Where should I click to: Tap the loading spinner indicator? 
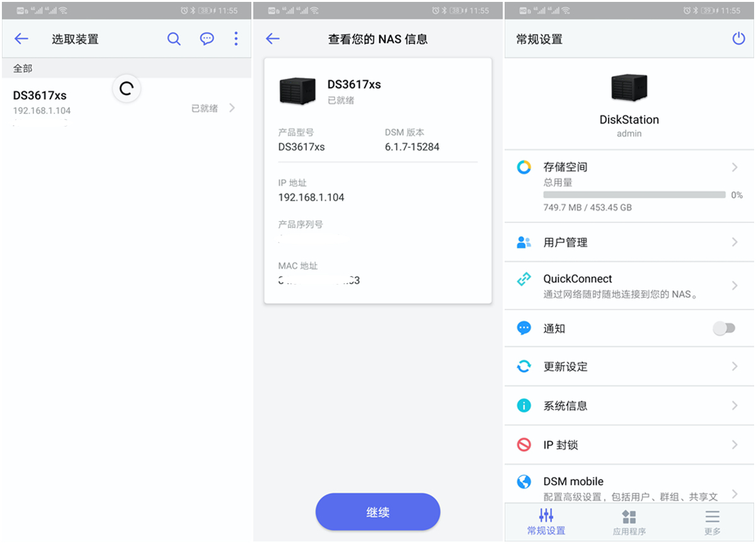coord(127,89)
